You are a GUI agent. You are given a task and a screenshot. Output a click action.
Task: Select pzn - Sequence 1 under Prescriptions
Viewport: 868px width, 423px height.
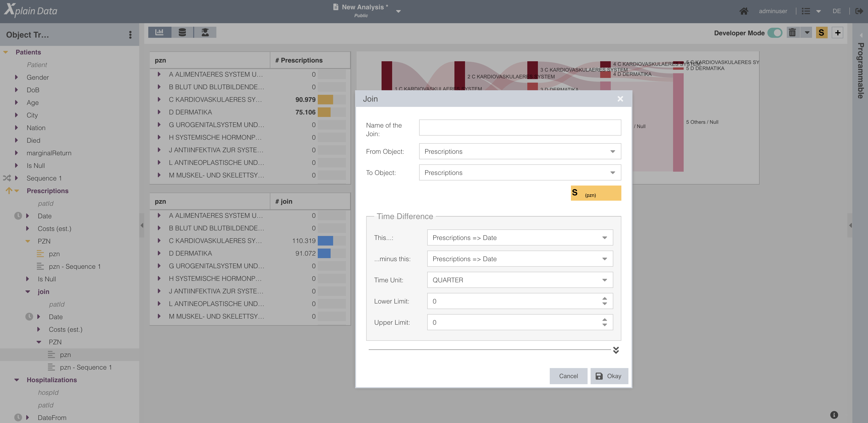pos(74,266)
